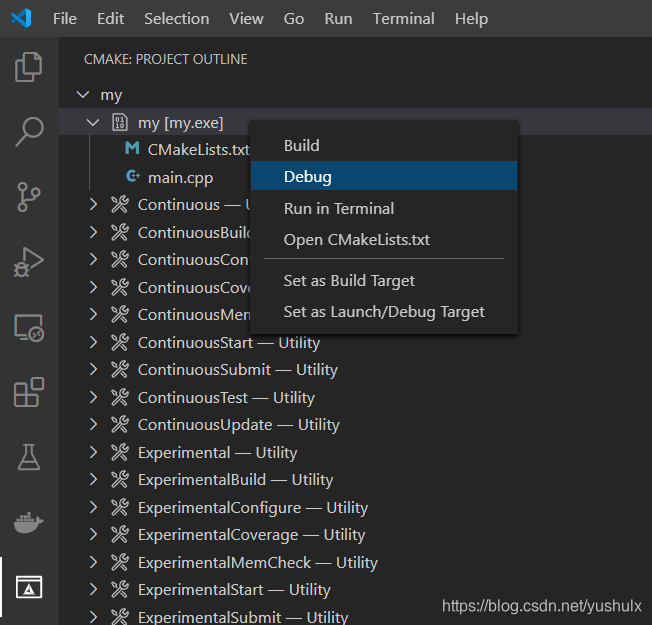This screenshot has height=625, width=652.
Task: Collapse the my [my.exe] target chevron
Action: pyautogui.click(x=93, y=123)
